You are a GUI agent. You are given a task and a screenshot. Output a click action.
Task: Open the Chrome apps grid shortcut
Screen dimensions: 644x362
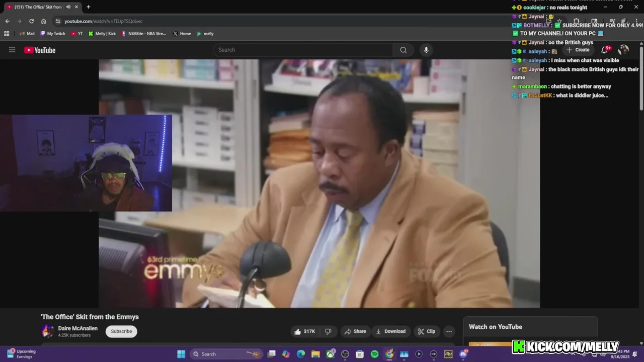7,34
